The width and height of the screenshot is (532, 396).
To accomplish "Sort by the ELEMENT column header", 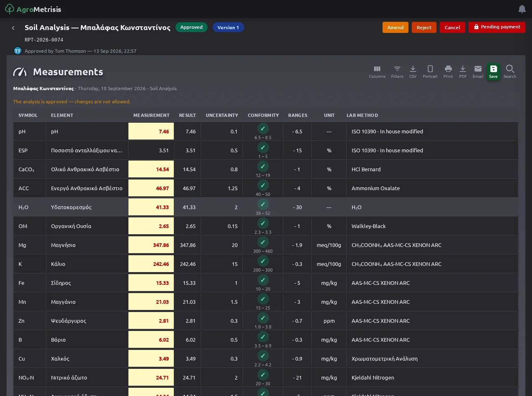I will [62, 115].
